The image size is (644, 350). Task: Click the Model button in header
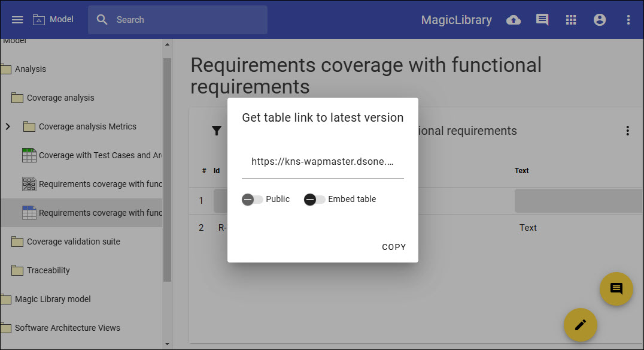tap(54, 20)
